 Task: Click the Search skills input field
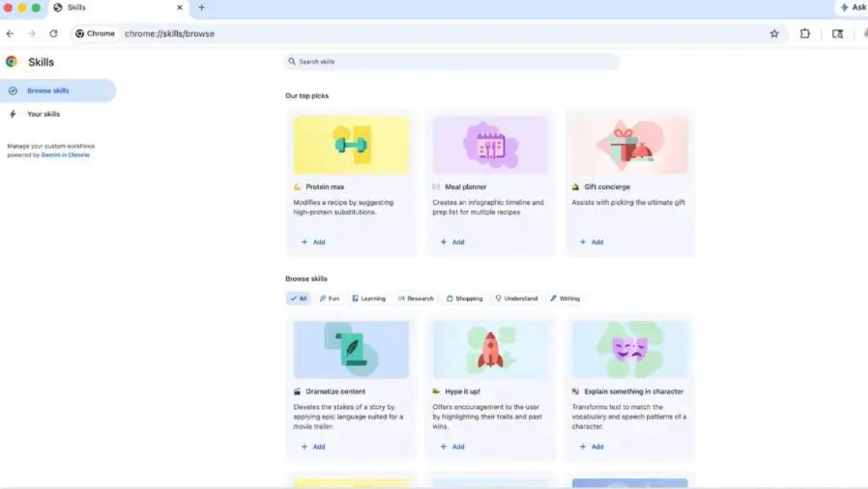pyautogui.click(x=454, y=61)
